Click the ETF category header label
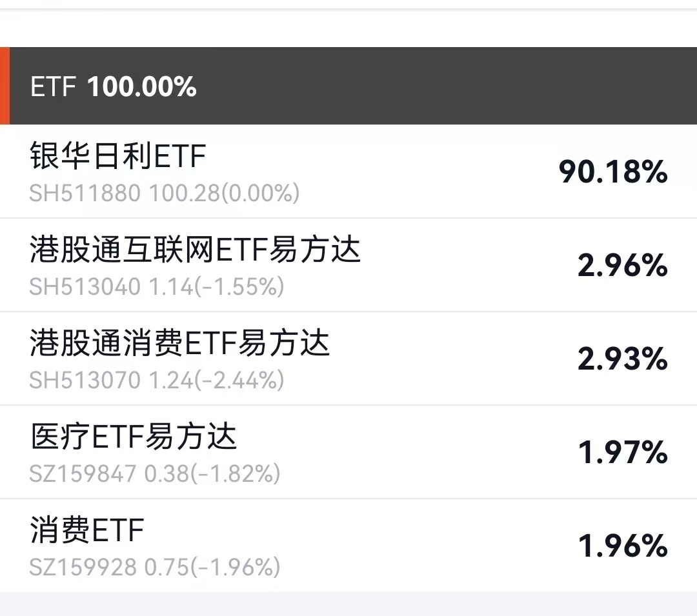 [54, 86]
